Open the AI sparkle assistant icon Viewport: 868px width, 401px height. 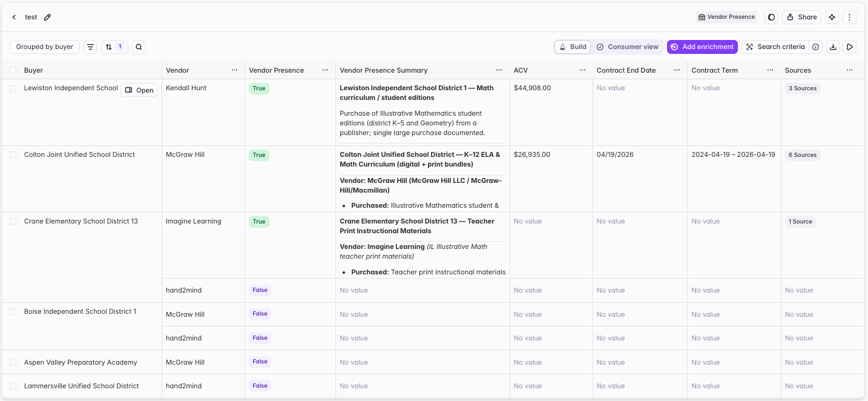click(832, 17)
